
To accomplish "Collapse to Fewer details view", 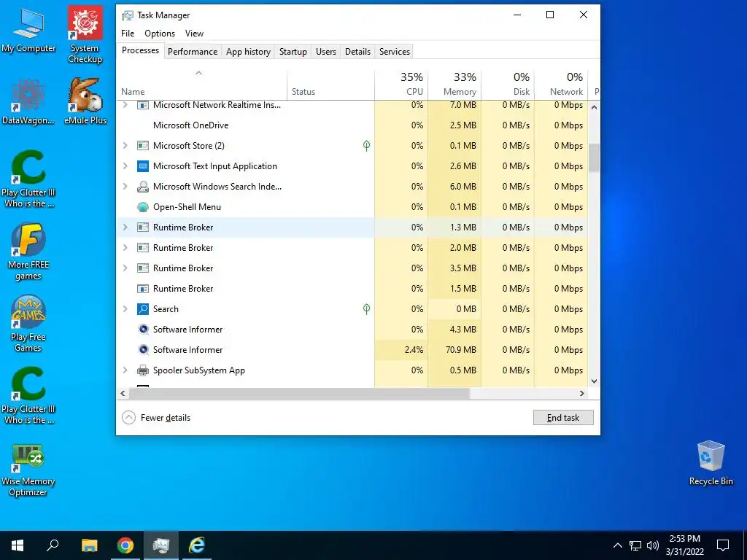I will [x=156, y=418].
